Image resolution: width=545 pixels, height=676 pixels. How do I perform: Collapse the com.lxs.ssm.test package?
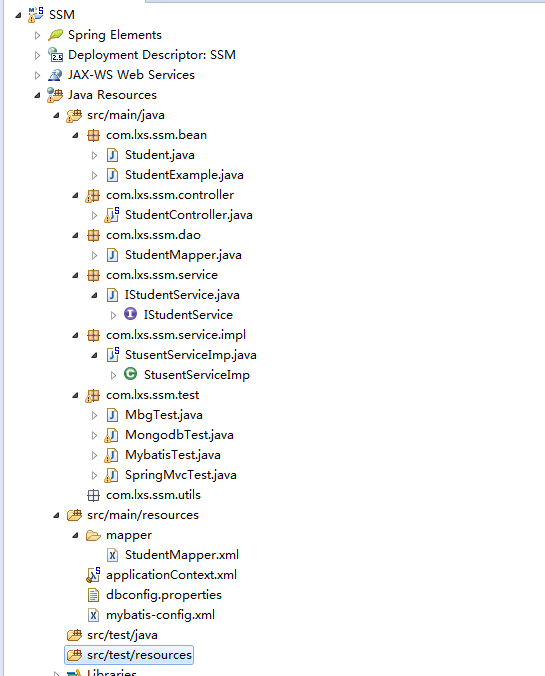(x=75, y=395)
